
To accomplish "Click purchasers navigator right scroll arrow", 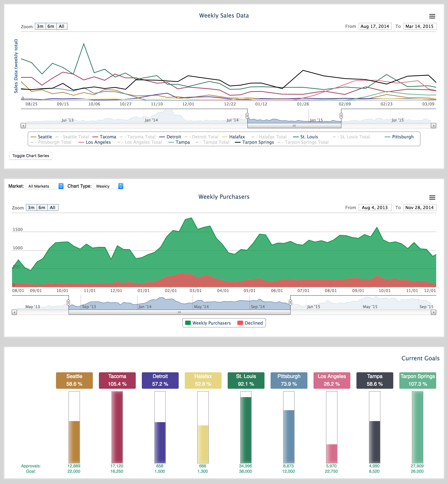I will [x=434, y=312].
